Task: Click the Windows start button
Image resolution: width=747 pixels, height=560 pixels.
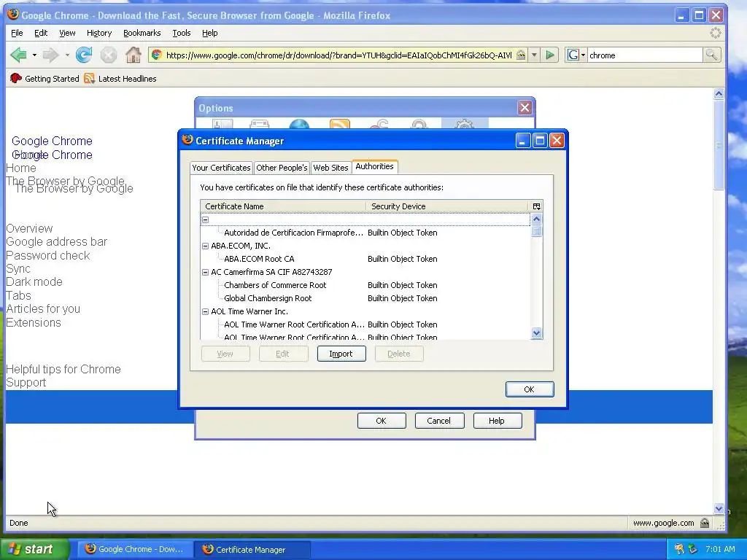Action: 35,549
